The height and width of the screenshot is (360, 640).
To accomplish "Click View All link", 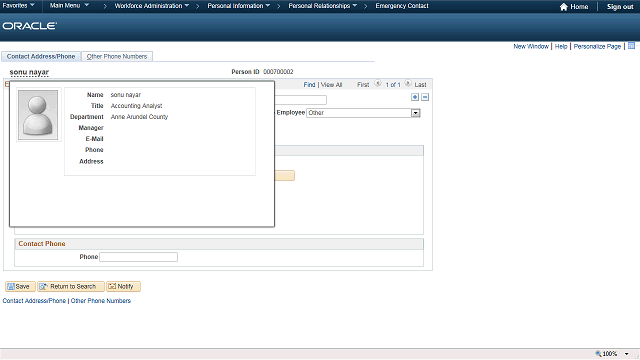I will [x=331, y=85].
